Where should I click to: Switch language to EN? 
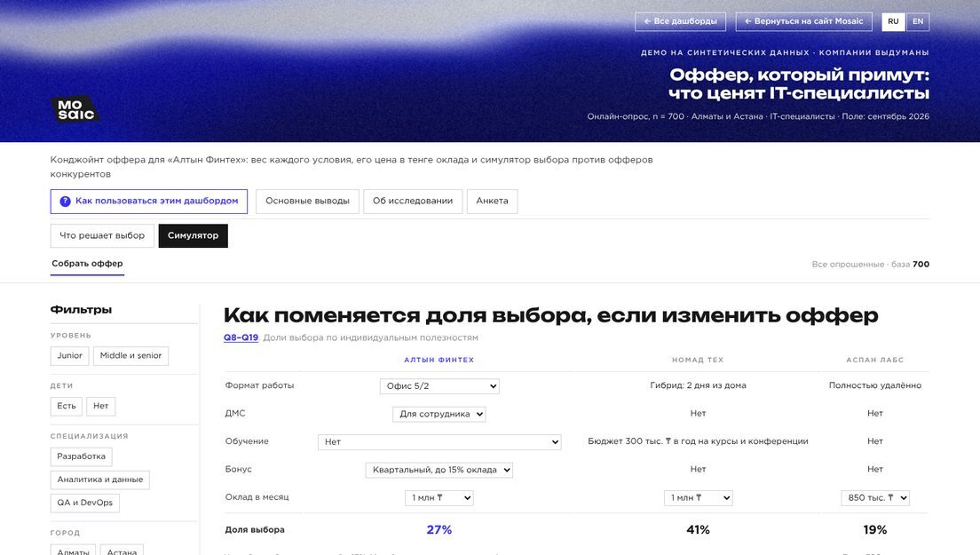coord(918,21)
